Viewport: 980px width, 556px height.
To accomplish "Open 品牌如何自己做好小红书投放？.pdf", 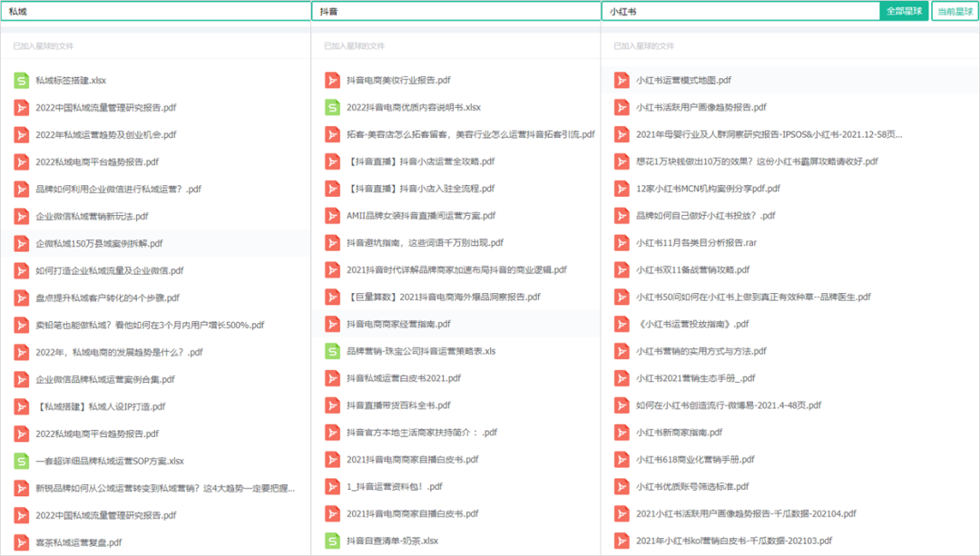I will (x=706, y=216).
